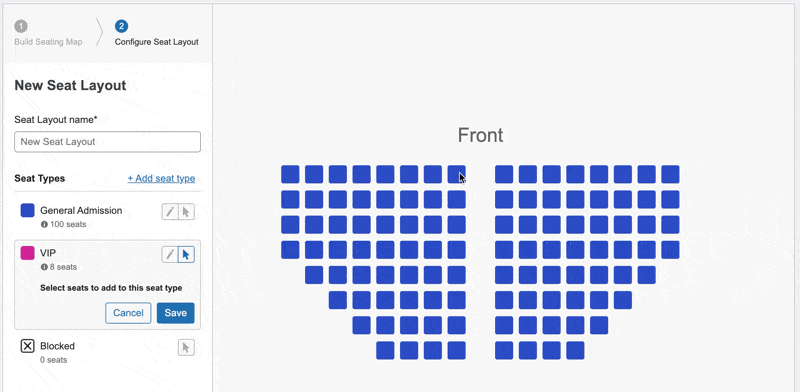This screenshot has height=392, width=800.
Task: Click the Add seat type link
Action: (x=161, y=178)
